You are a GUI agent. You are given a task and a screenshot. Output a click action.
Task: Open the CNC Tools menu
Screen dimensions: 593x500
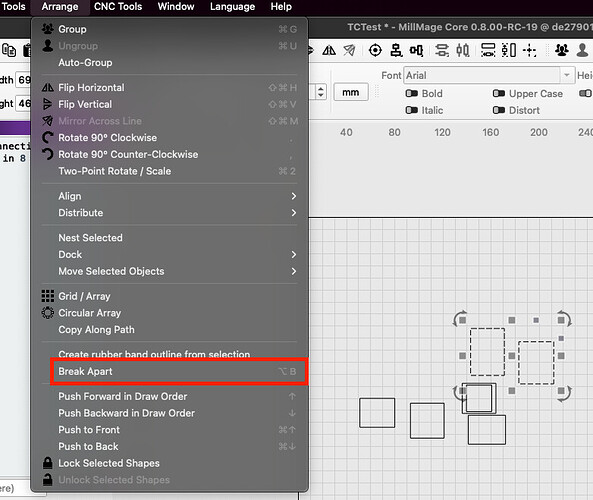(118, 6)
